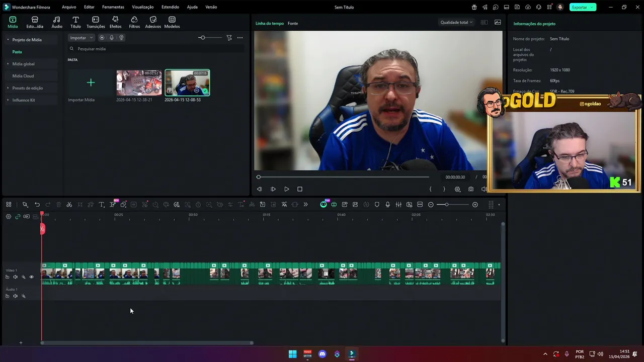644x362 pixels.
Task: Open media panel more options (three dots)
Action: [x=240, y=38]
